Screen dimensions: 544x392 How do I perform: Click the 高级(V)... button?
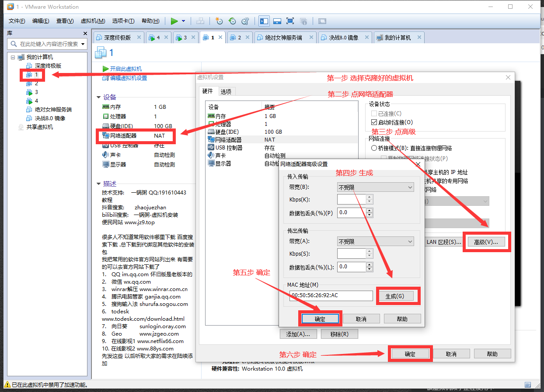(486, 242)
